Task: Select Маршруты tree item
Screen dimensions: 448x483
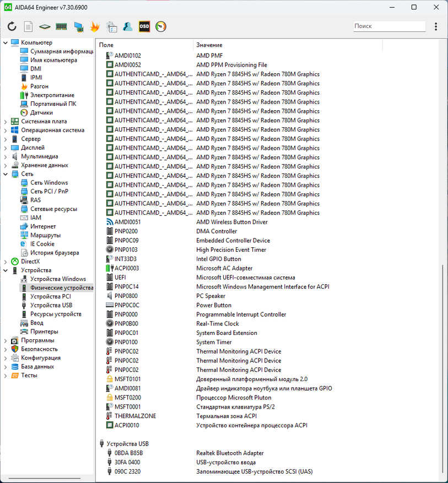Action: (x=40, y=235)
